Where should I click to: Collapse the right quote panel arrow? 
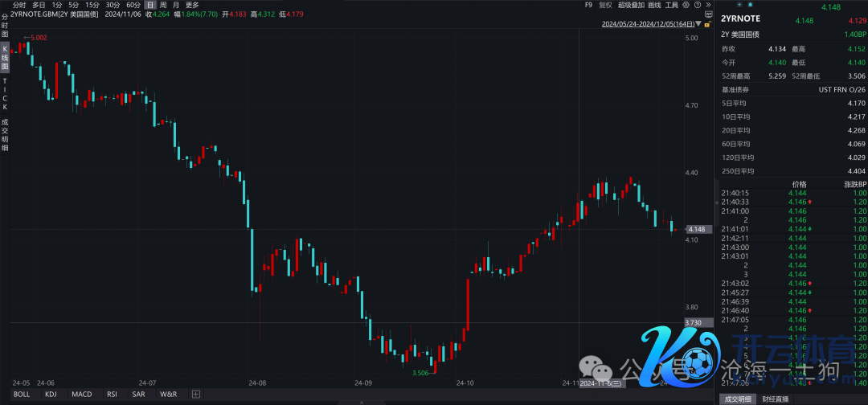tap(716, 204)
